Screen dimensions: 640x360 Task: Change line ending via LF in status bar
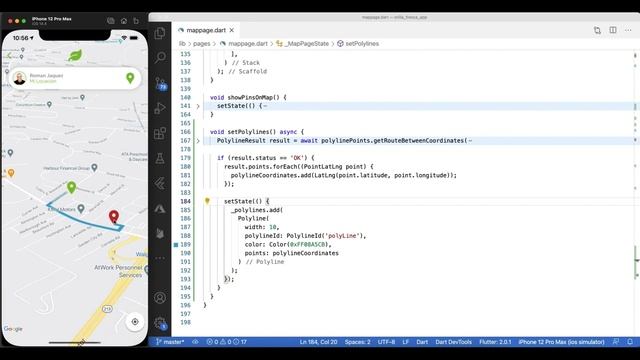pos(406,342)
